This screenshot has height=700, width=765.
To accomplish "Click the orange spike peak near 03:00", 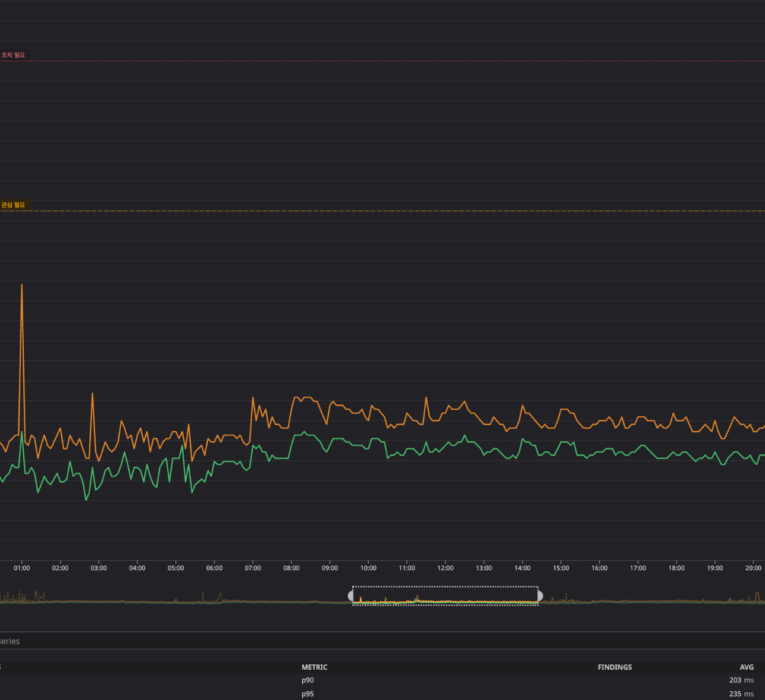I will [92, 394].
